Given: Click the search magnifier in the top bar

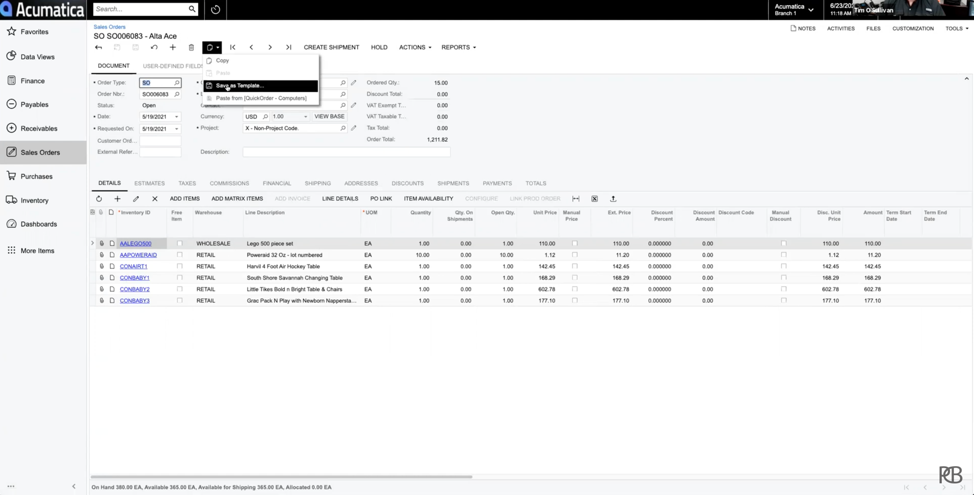Looking at the screenshot, I should pos(192,9).
